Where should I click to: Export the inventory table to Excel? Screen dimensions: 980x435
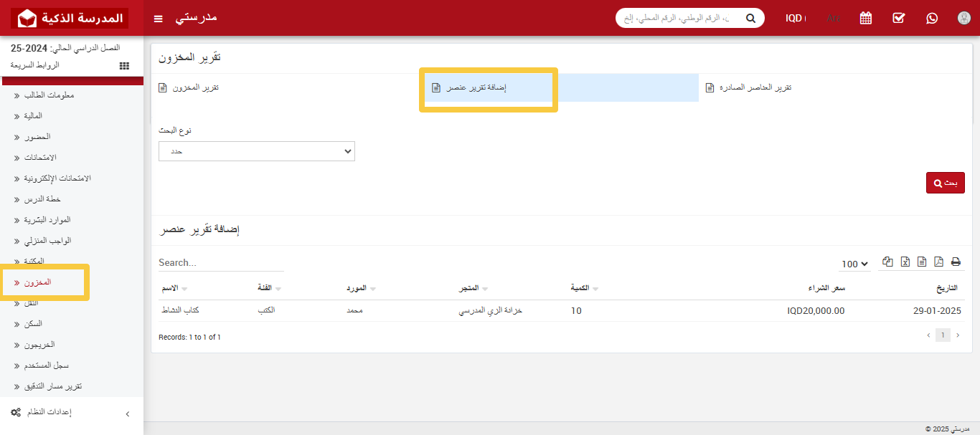pyautogui.click(x=904, y=262)
